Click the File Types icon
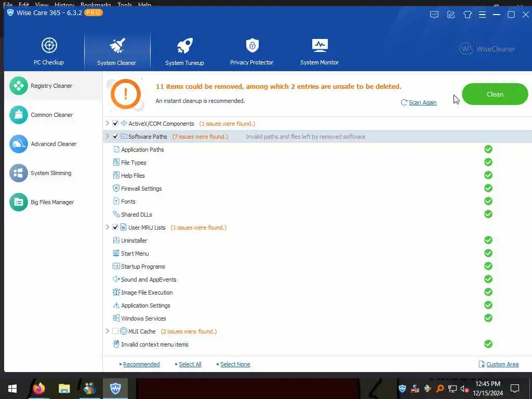The image size is (532, 399). [116, 163]
